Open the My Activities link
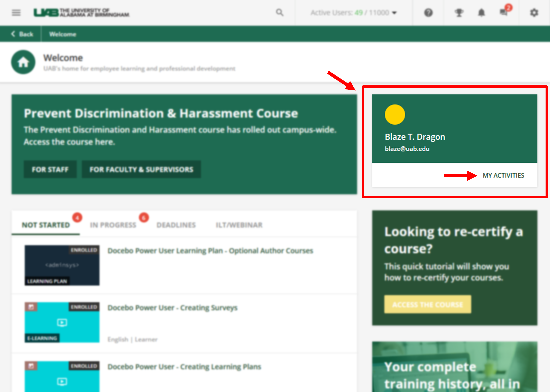550x392 pixels. click(503, 175)
